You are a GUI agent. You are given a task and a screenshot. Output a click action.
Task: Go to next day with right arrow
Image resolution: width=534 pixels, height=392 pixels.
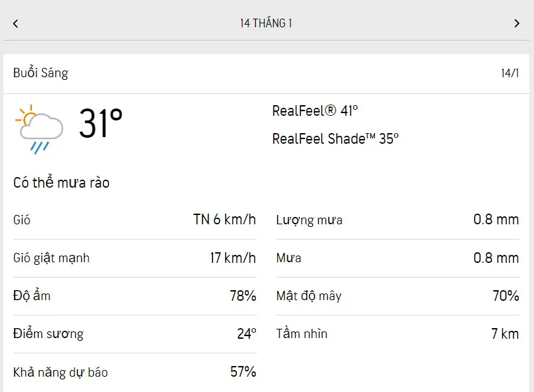click(517, 23)
